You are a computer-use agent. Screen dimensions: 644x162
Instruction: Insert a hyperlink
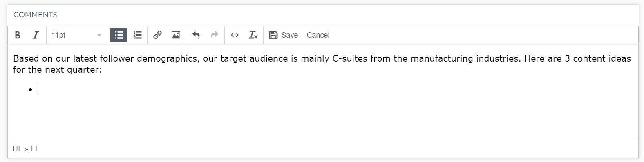coord(157,35)
